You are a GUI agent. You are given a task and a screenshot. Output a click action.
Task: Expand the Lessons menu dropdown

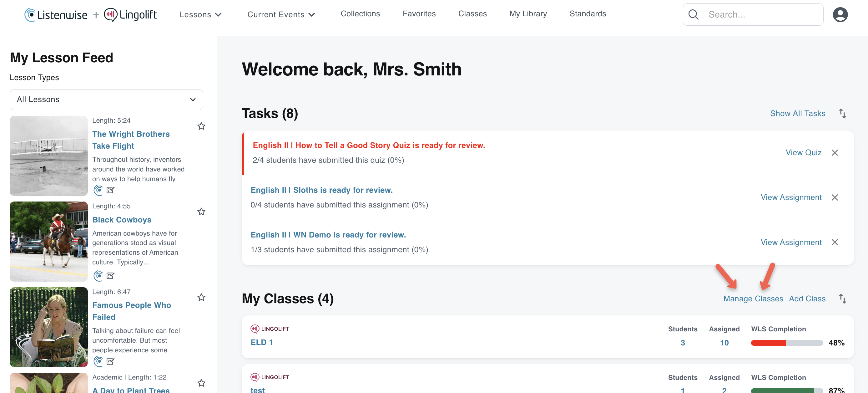(200, 14)
